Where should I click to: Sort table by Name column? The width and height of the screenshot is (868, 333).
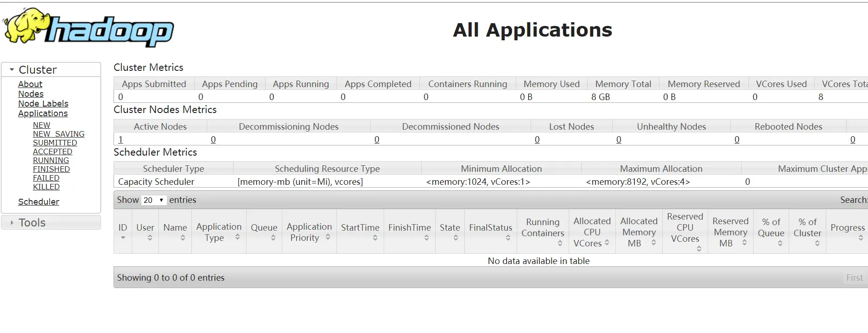click(x=175, y=231)
